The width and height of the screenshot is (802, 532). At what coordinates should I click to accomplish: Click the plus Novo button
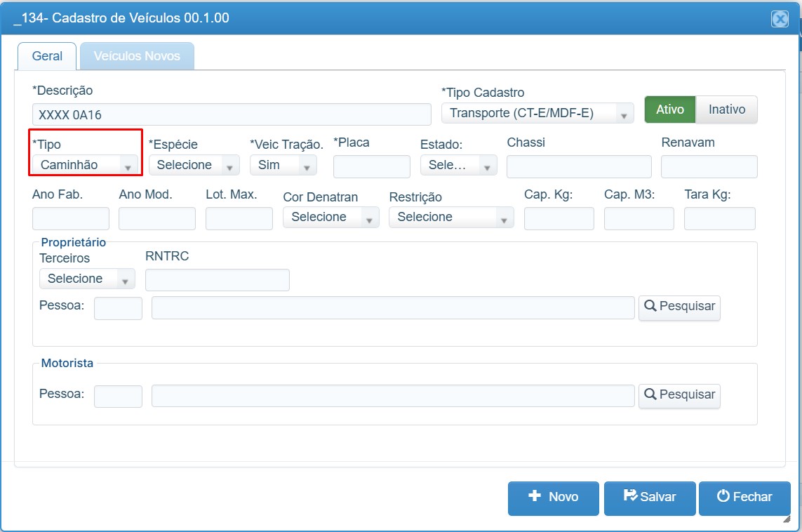click(554, 498)
